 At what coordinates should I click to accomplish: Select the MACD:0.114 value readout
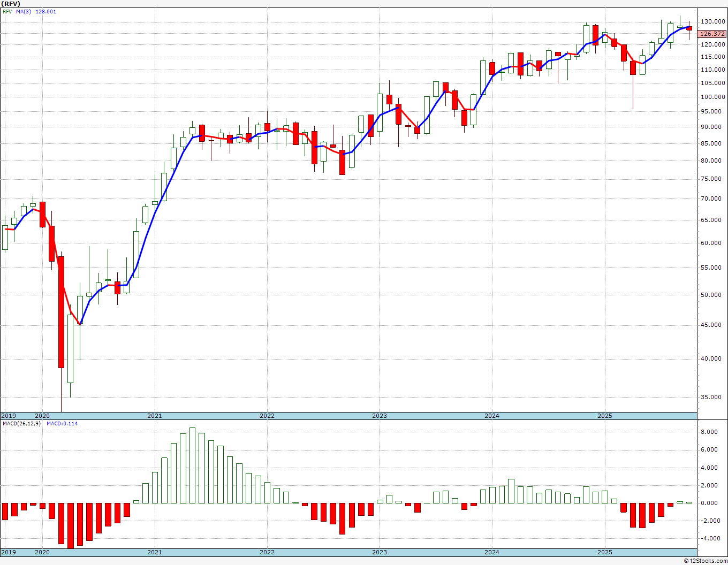62,424
